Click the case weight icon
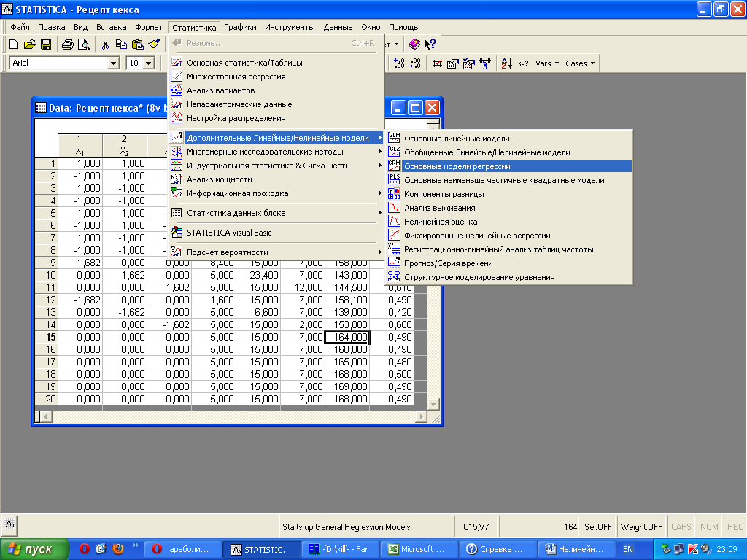The image size is (747, 560). 485,63
